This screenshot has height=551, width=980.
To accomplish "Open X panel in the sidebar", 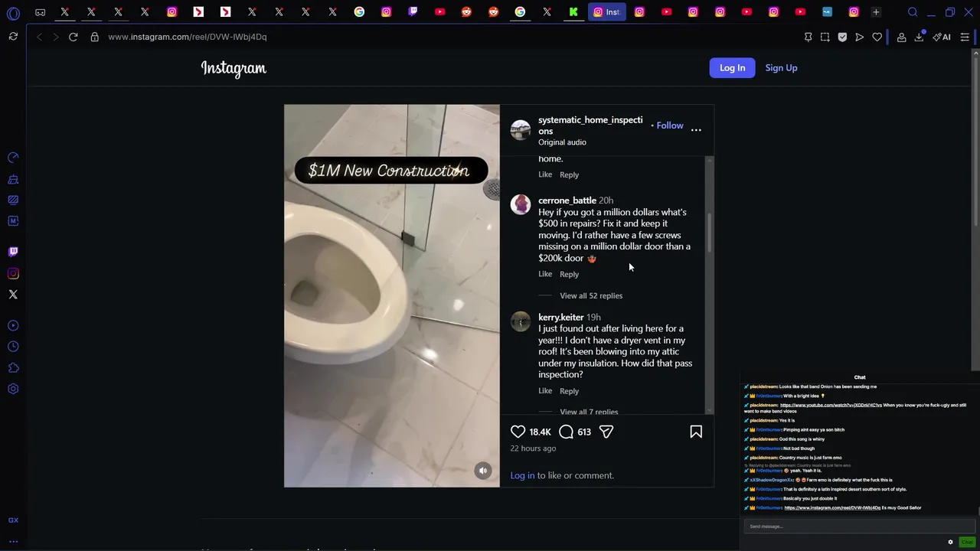I will point(13,294).
